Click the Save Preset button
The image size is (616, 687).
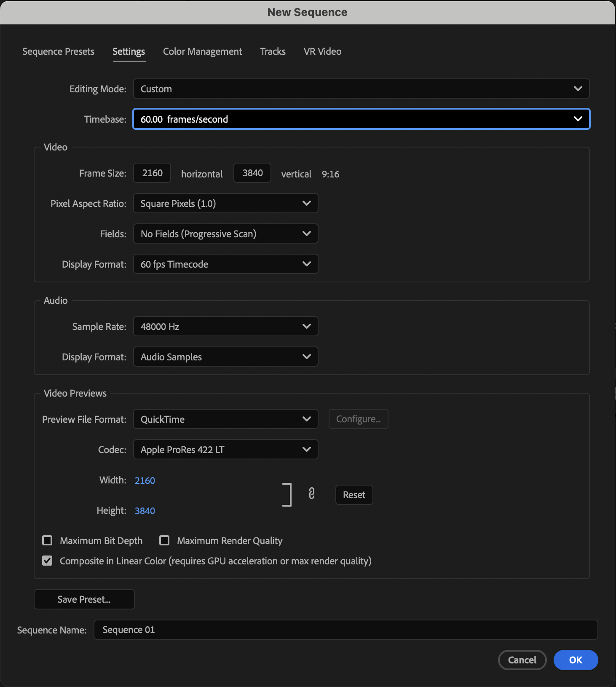[x=84, y=599]
